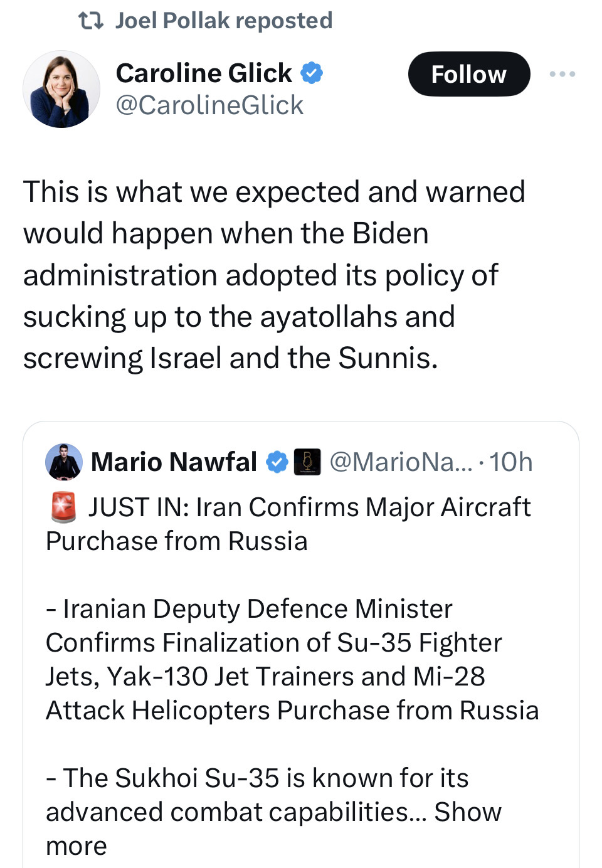Click the repost arrows icon above the tweet
The image size is (602, 868).
tap(90, 21)
